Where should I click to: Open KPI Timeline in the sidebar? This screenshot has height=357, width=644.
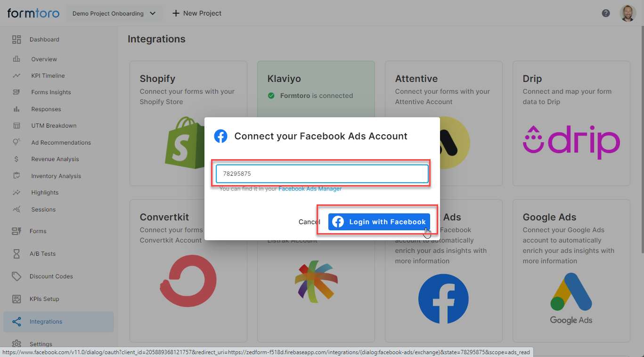(48, 76)
